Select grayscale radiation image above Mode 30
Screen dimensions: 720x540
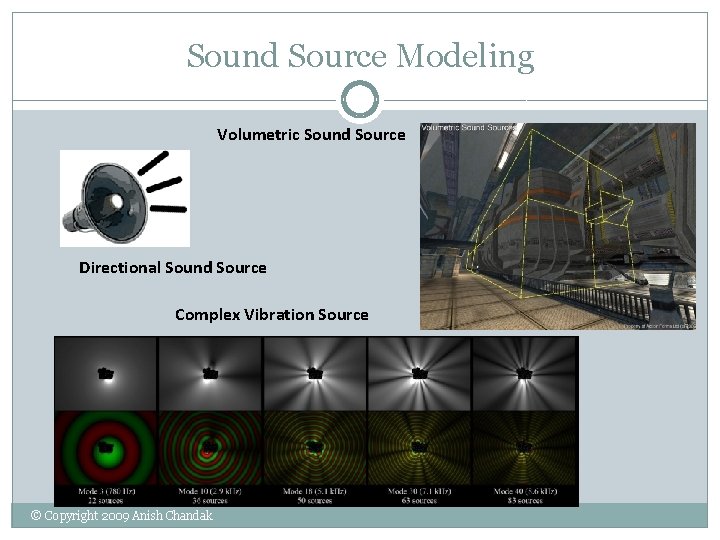pos(419,374)
